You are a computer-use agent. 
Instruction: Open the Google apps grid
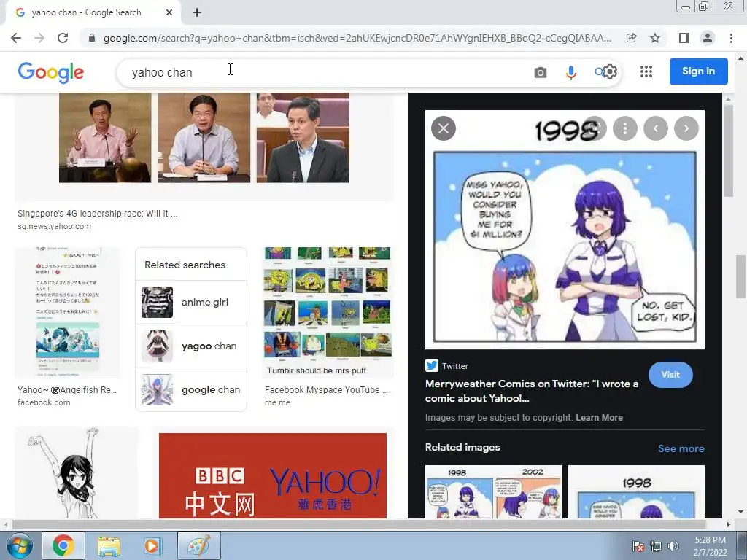pyautogui.click(x=646, y=71)
